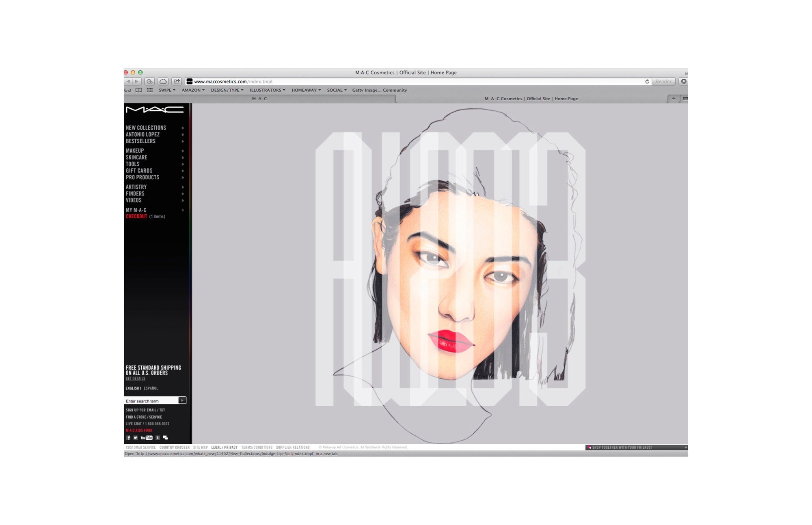Image resolution: width=812 pixels, height=525 pixels.
Task: Click the Safari forward arrow button
Action: click(x=137, y=82)
